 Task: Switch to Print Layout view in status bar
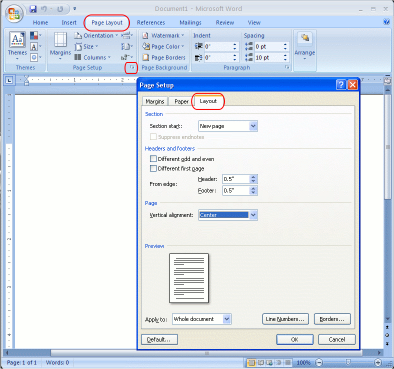coord(251,362)
